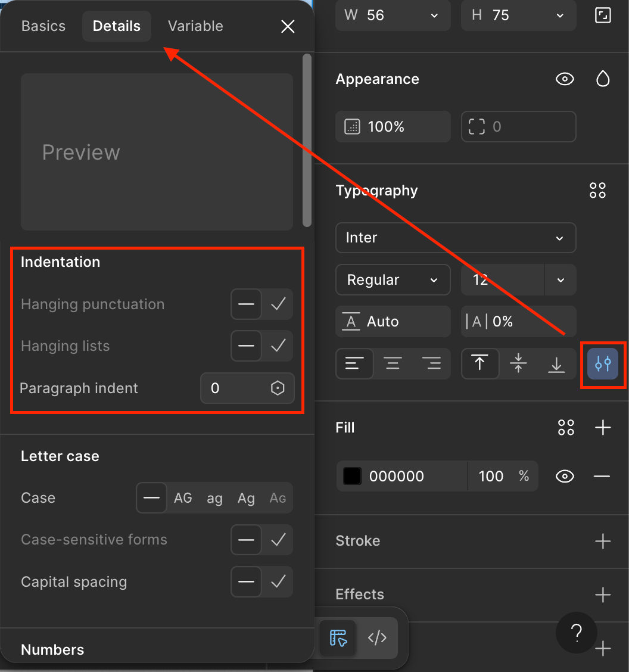Set case to lowercase ag
629x672 pixels.
[214, 498]
